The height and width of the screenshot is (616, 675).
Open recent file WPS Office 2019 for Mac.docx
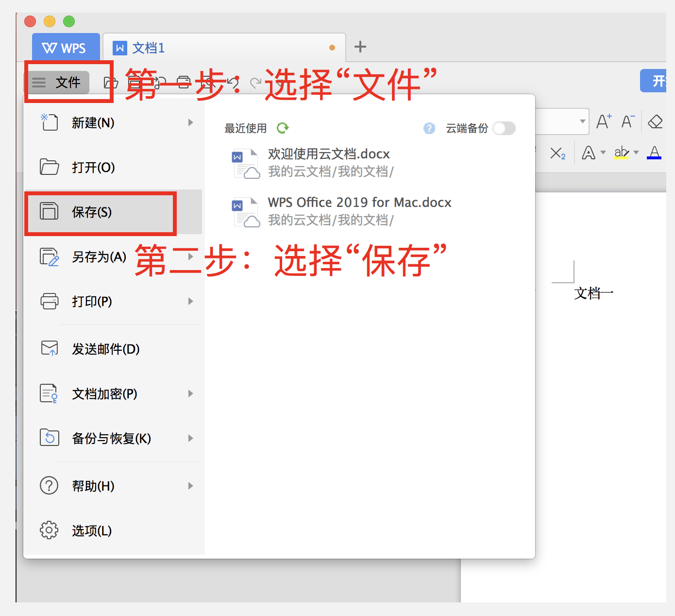tap(343, 211)
